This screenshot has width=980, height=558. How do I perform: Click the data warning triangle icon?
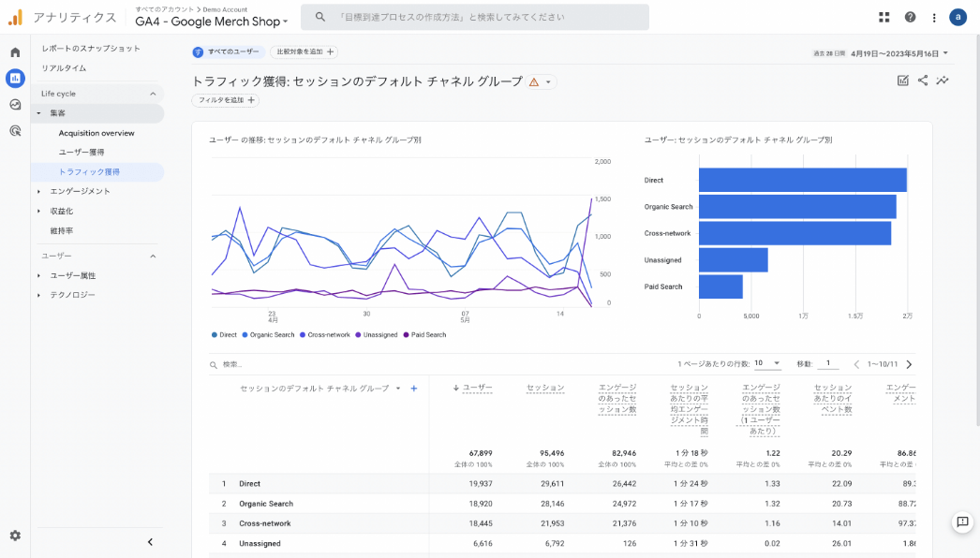click(534, 81)
